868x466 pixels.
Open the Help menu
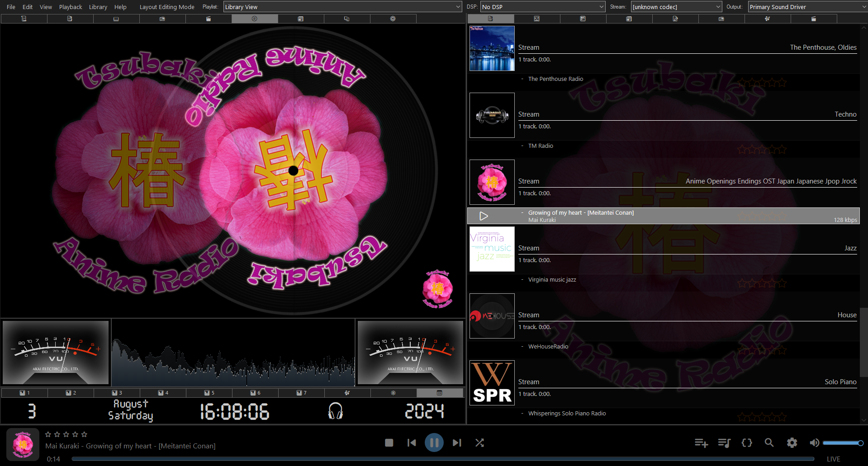(120, 7)
